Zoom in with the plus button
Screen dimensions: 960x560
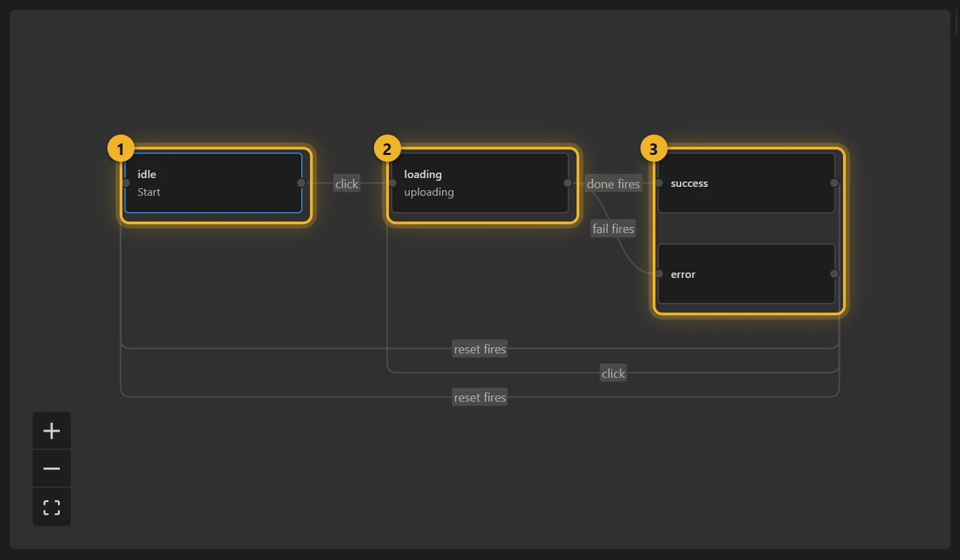pos(52,431)
